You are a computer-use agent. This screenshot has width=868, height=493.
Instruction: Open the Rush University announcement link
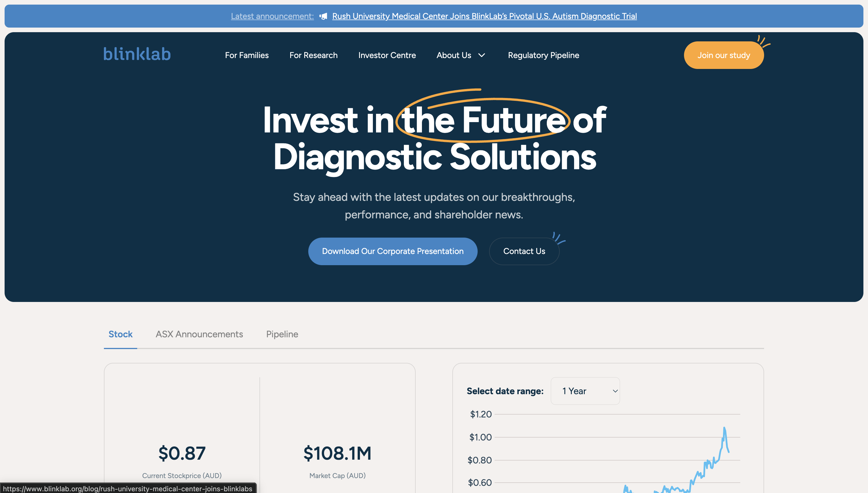[484, 16]
